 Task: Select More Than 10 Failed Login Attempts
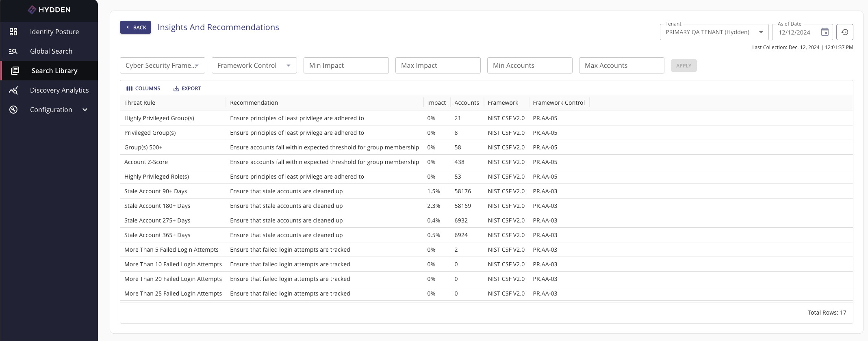(173, 264)
